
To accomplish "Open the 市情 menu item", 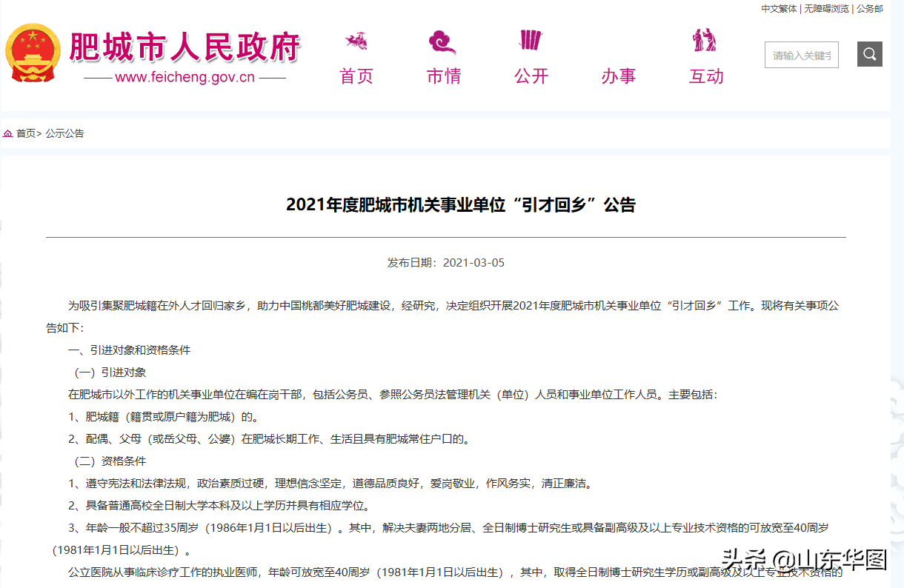I will pos(444,76).
